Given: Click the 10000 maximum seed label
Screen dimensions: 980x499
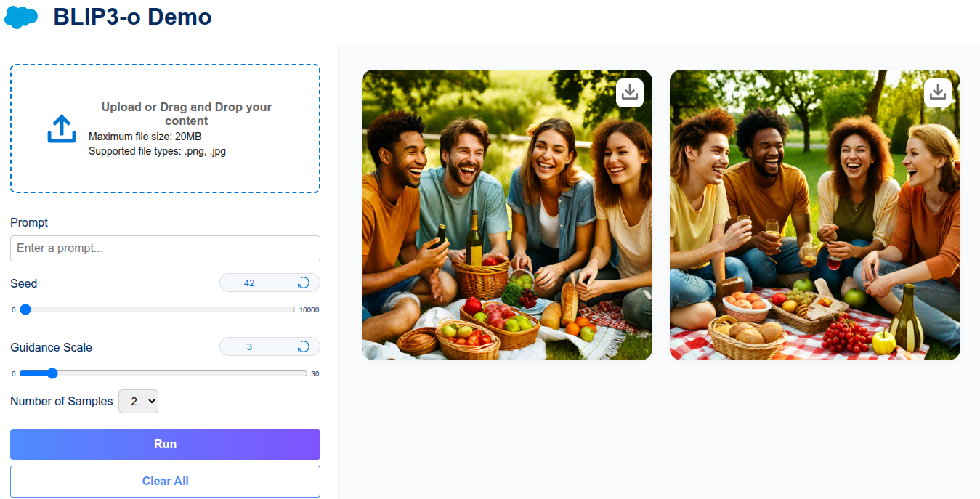Looking at the screenshot, I should point(309,309).
